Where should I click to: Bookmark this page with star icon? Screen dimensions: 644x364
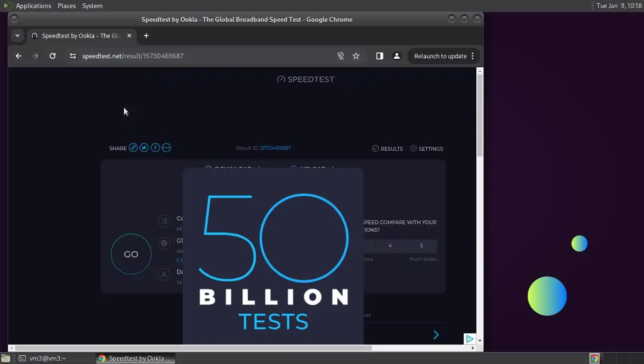356,56
